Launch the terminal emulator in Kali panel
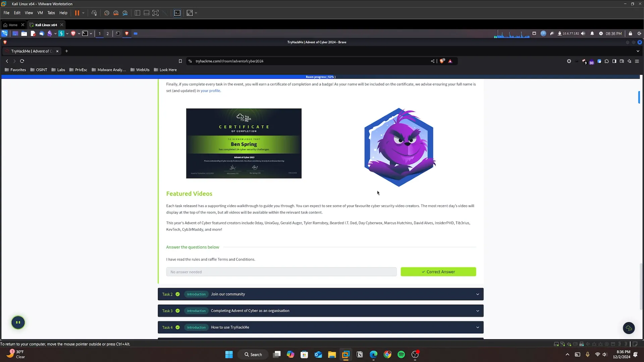The width and height of the screenshot is (644, 362). (x=85, y=34)
